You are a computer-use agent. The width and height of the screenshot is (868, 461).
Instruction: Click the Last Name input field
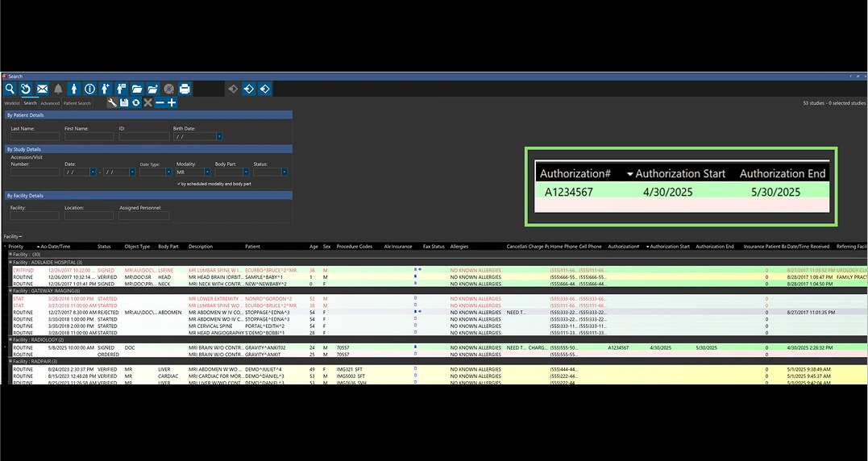pos(35,136)
